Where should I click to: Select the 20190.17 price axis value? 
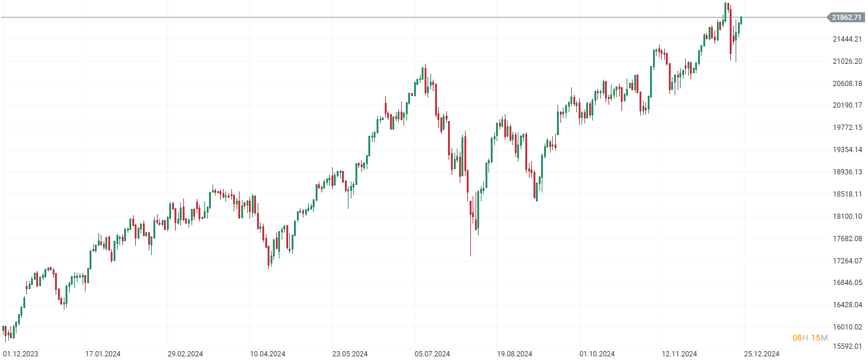(846, 105)
